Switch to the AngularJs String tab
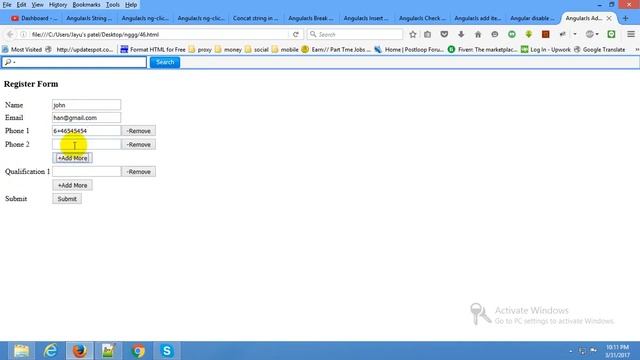This screenshot has width=640, height=360. 89,18
